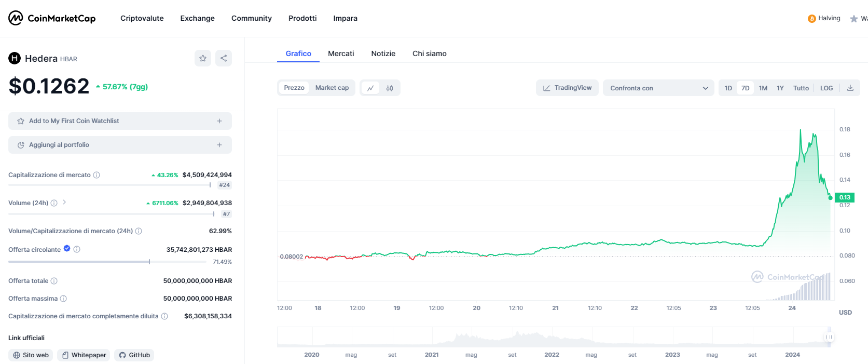Screen dimensions: 868x364
Task: Click the #7 volume rank badge
Action: pos(227,214)
